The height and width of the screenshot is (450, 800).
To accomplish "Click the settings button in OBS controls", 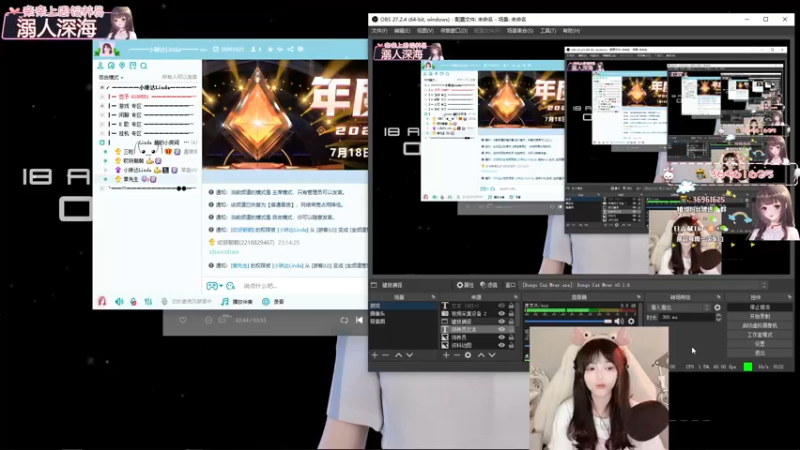I will coord(760,344).
